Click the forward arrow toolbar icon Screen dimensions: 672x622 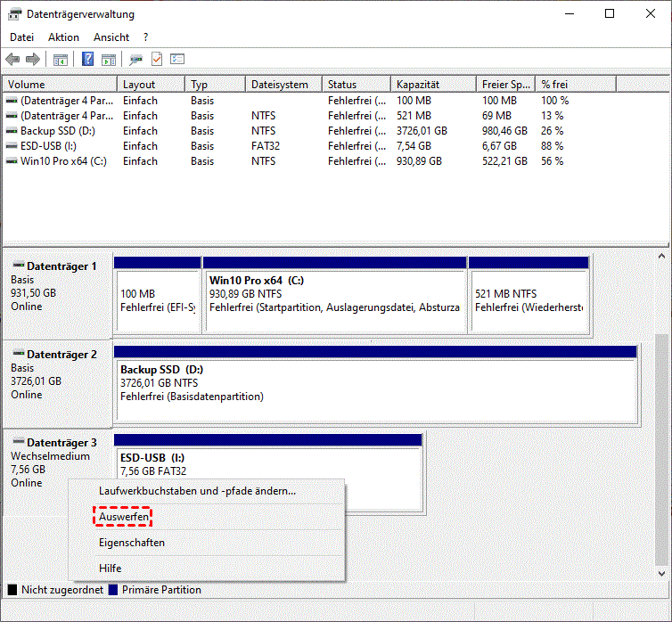(33, 59)
